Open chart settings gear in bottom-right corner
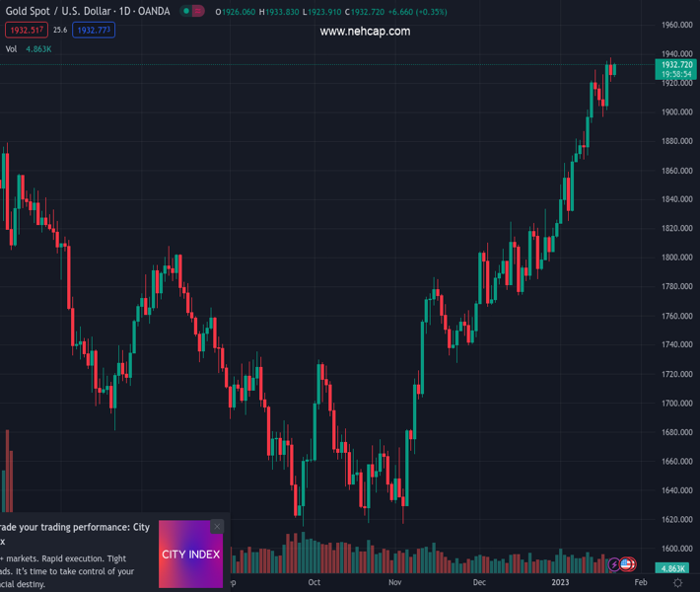The image size is (700, 592). click(679, 583)
